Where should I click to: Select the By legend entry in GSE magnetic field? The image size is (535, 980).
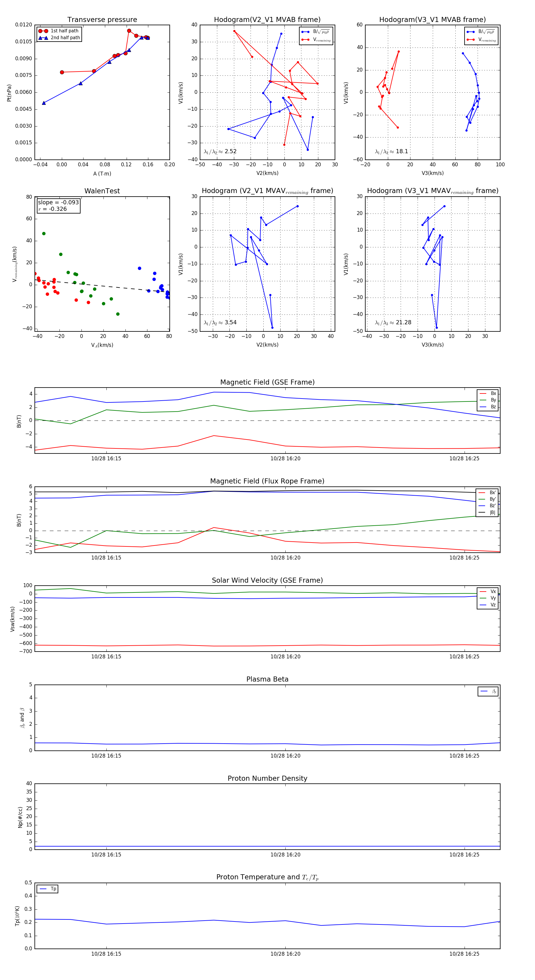pyautogui.click(x=488, y=400)
